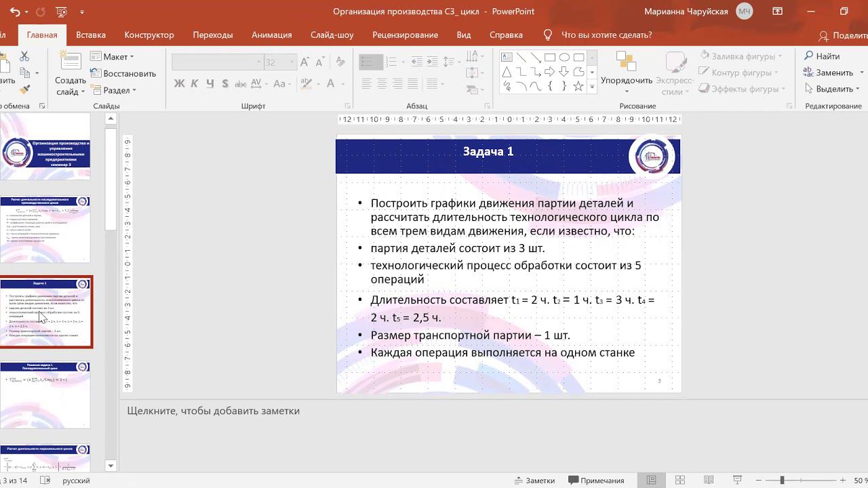Viewport: 868px width, 488px height.
Task: Switch to Reading view icon
Action: (x=709, y=481)
